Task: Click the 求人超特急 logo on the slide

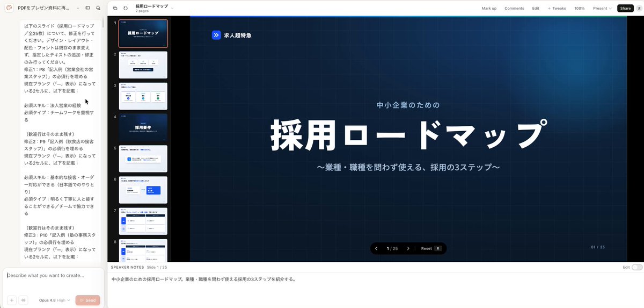Action: 231,35
